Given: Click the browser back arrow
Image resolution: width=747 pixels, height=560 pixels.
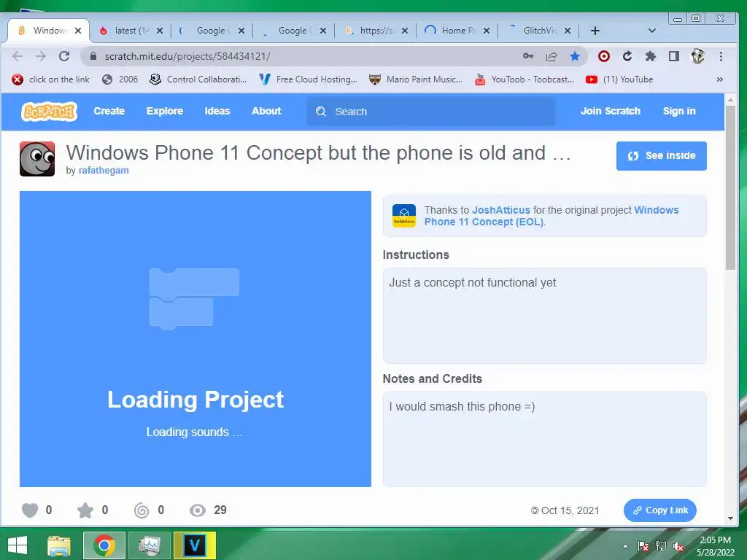Looking at the screenshot, I should coord(18,56).
